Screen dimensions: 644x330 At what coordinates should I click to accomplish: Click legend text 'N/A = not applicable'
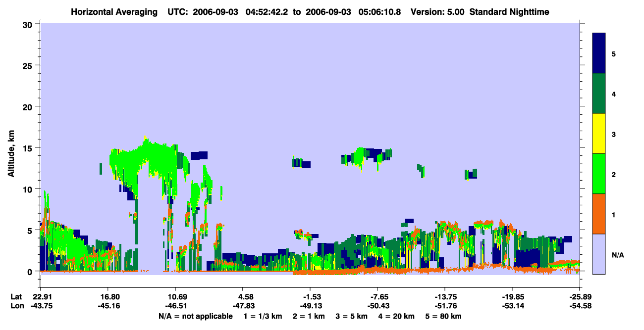point(195,316)
